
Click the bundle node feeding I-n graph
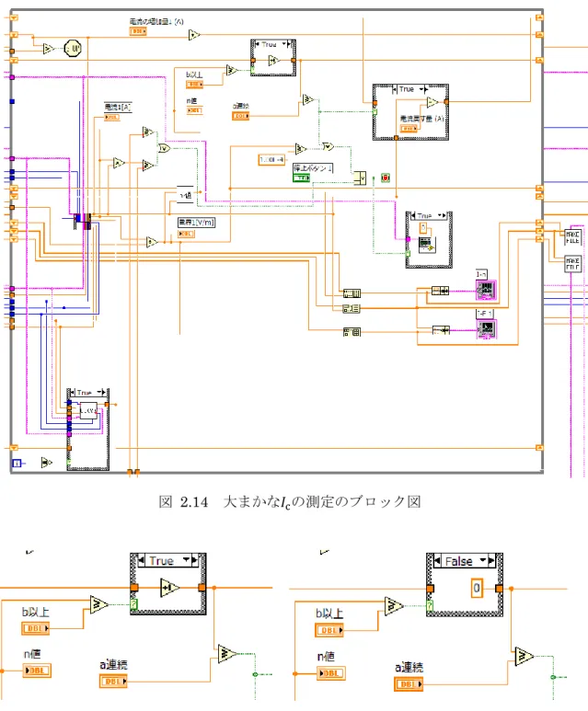(x=440, y=291)
